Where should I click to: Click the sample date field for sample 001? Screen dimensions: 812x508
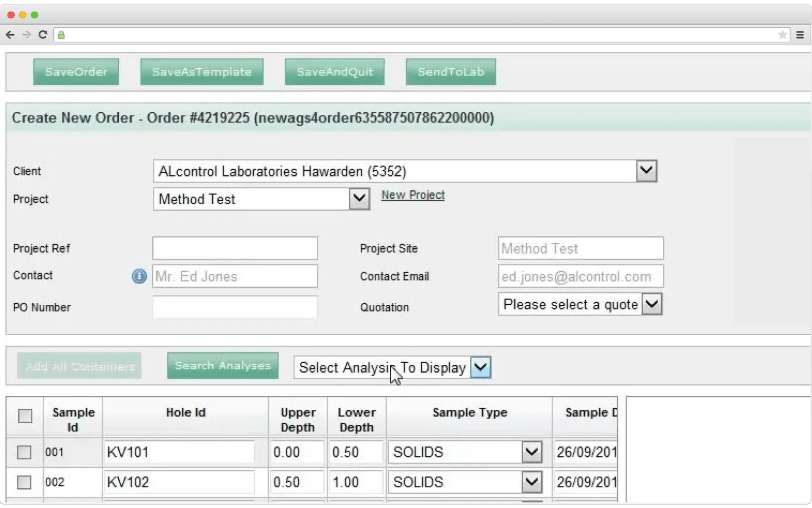[x=586, y=452]
